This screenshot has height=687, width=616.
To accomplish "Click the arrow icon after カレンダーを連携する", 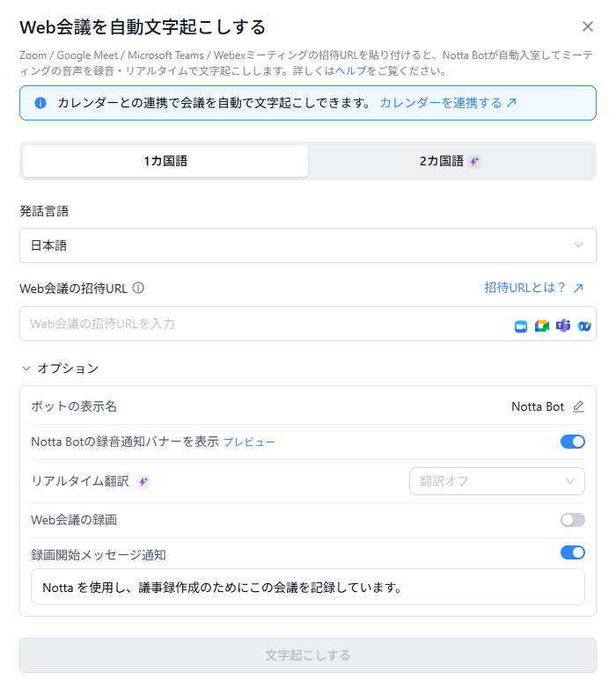I will [511, 103].
